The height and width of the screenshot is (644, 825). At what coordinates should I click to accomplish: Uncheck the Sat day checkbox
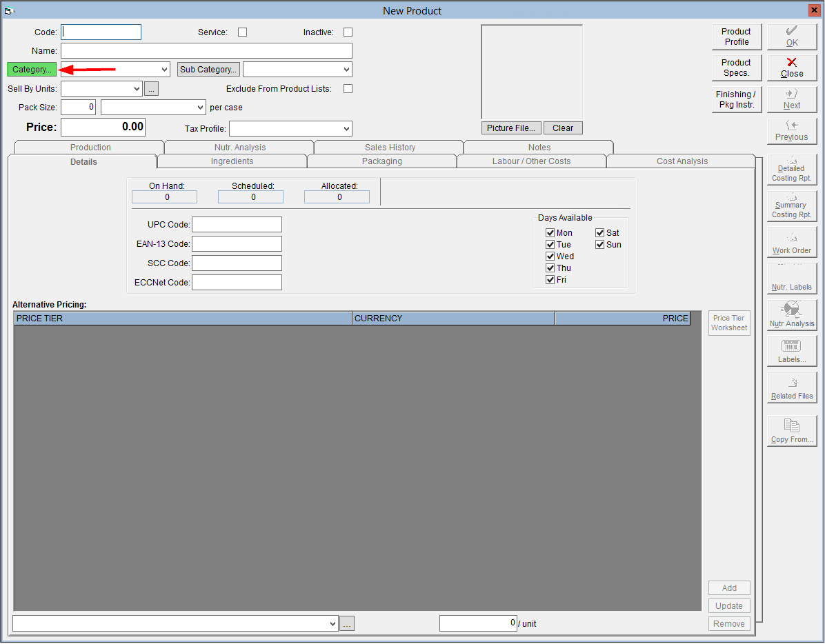click(600, 233)
